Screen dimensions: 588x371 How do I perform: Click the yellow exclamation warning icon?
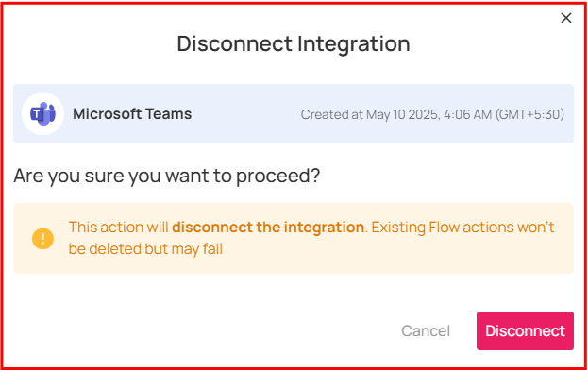pyautogui.click(x=42, y=239)
